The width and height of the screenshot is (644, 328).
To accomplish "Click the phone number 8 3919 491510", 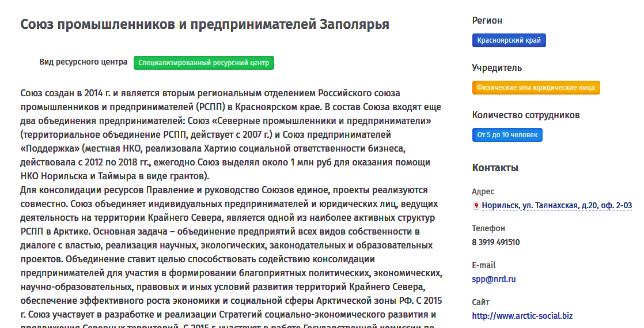I will click(496, 242).
